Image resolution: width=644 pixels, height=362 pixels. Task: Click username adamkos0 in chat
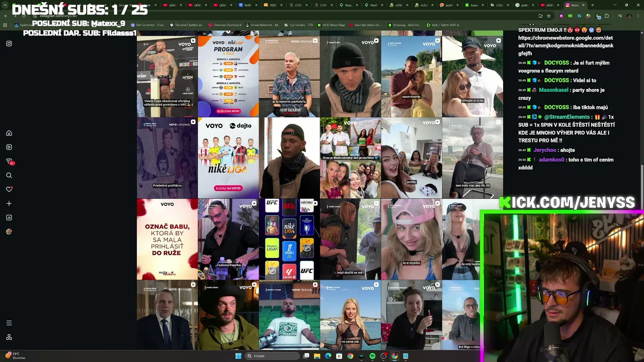click(x=551, y=159)
